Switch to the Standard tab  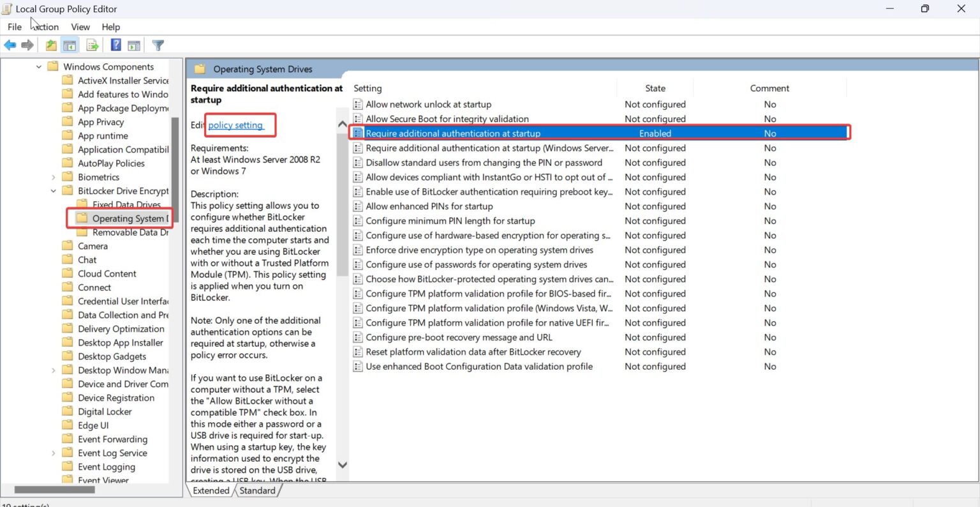pos(257,490)
